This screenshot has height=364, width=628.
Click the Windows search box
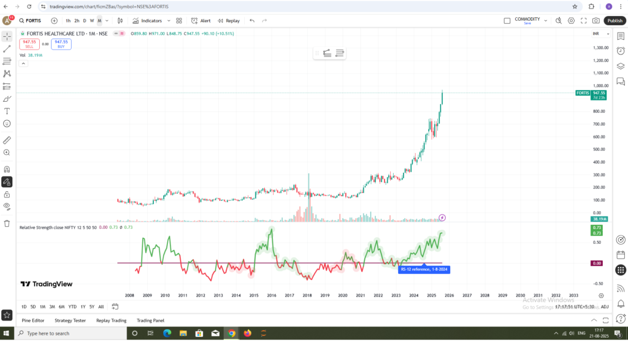pyautogui.click(x=71, y=333)
